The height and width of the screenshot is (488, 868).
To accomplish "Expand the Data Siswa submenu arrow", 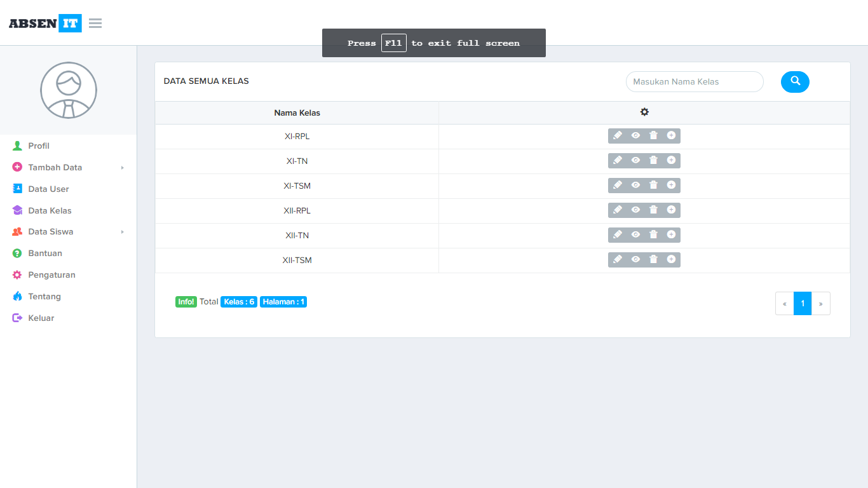I will (122, 232).
